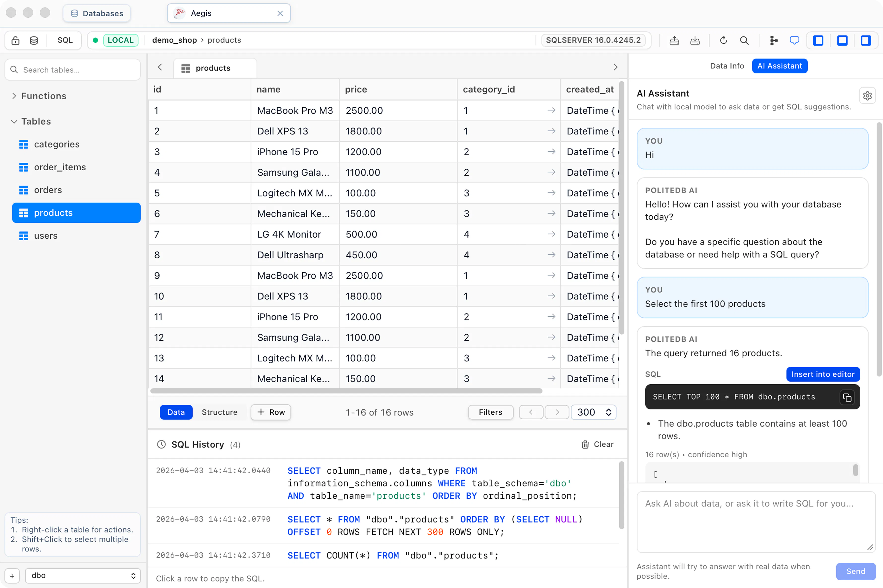Open the Filters button
The image size is (883, 588).
pyautogui.click(x=490, y=412)
